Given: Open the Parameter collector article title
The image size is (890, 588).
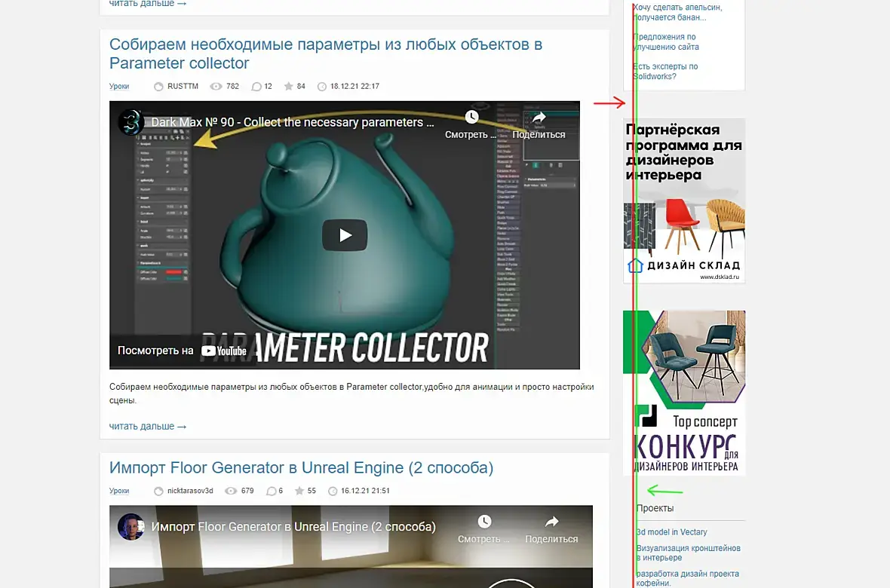Looking at the screenshot, I should pos(325,54).
